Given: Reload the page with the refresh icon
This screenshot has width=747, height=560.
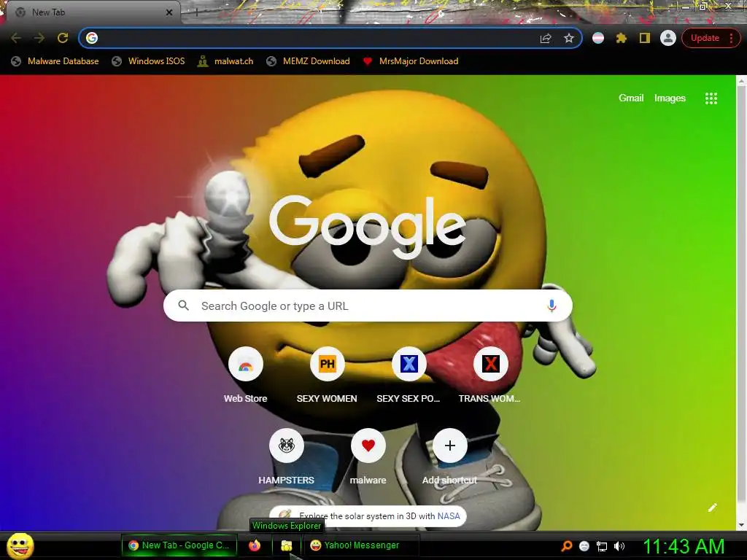Looking at the screenshot, I should (x=63, y=38).
